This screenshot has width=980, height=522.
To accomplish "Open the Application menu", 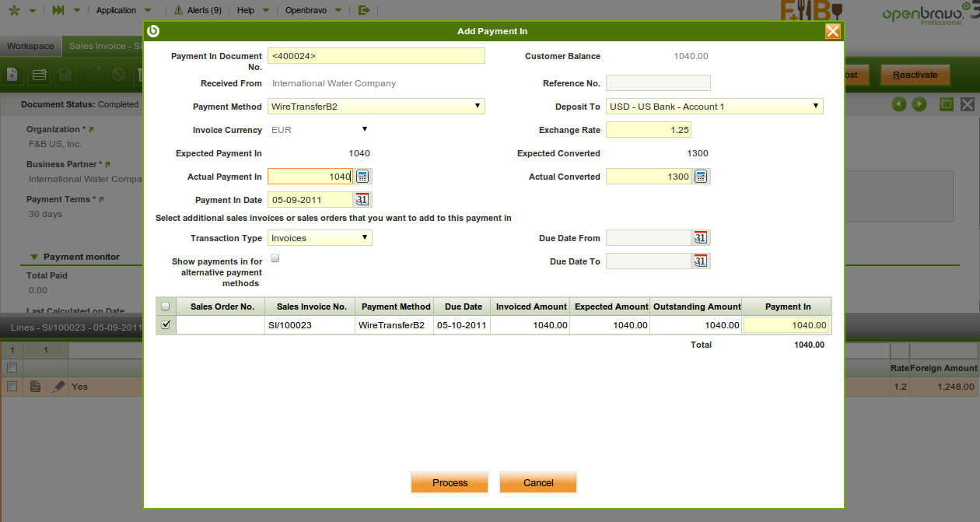I will (x=117, y=10).
